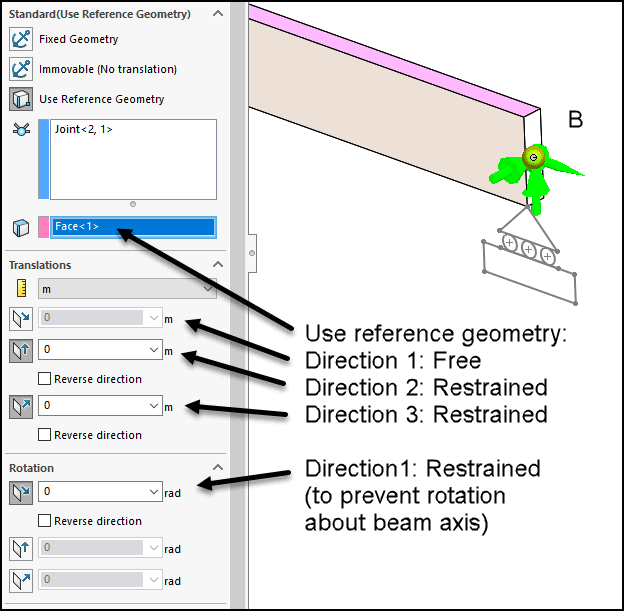
Task: Click the joint selection icon beside Joint<2, 1>
Action: pyautogui.click(x=21, y=129)
